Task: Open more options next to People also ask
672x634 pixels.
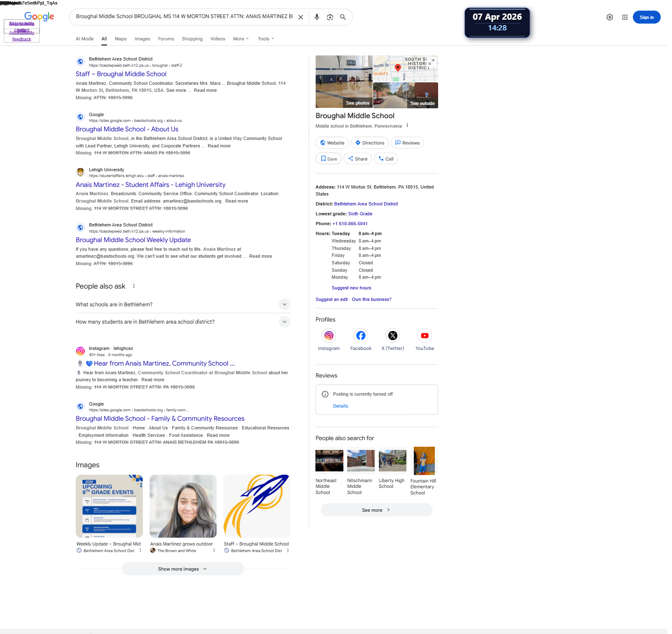Action: [134, 286]
